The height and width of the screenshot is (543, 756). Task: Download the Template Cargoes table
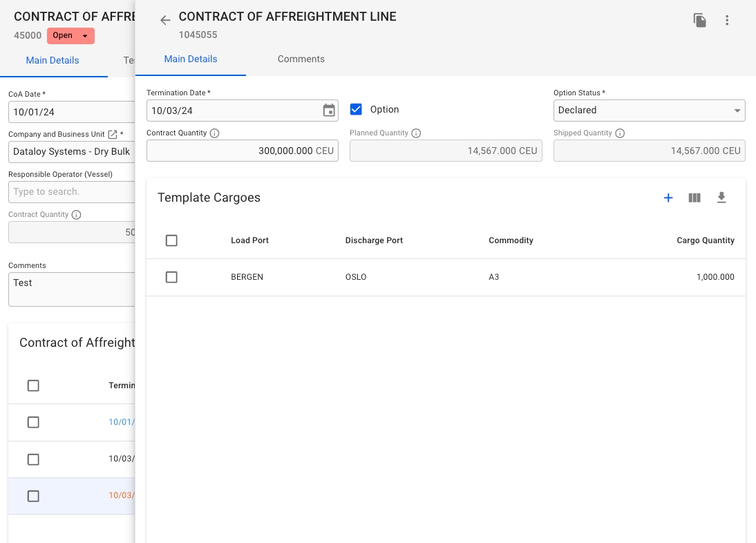721,198
